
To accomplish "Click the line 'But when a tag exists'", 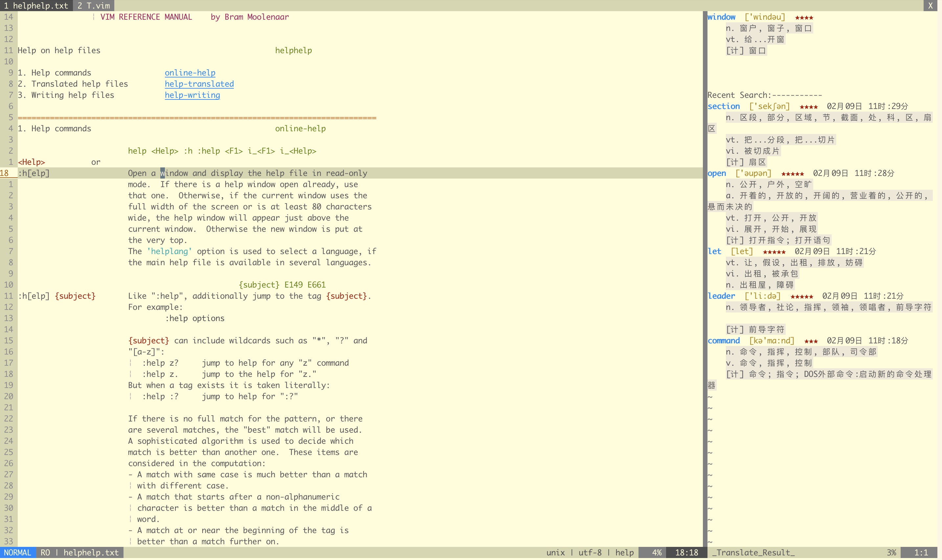I will [229, 385].
